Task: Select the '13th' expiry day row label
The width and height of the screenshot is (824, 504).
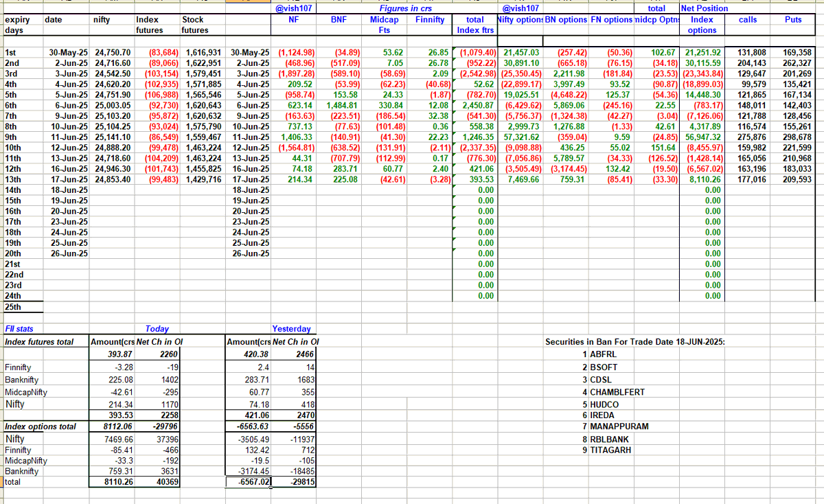Action: click(12, 179)
